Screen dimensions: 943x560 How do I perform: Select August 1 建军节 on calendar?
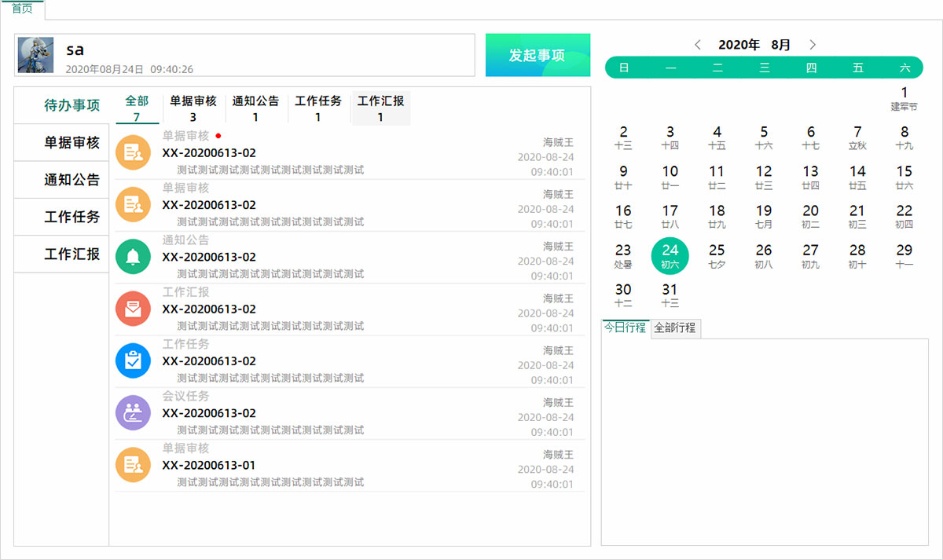click(904, 99)
